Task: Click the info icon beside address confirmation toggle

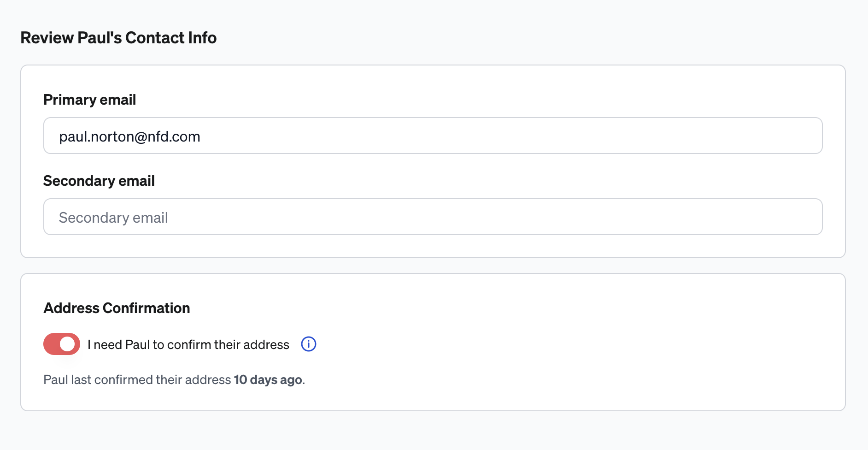Action: coord(309,344)
